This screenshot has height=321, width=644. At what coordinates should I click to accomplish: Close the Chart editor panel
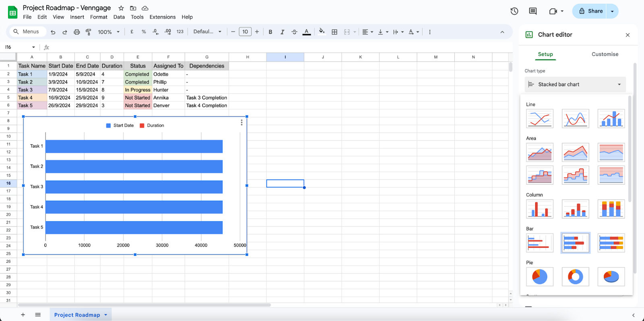coord(627,35)
